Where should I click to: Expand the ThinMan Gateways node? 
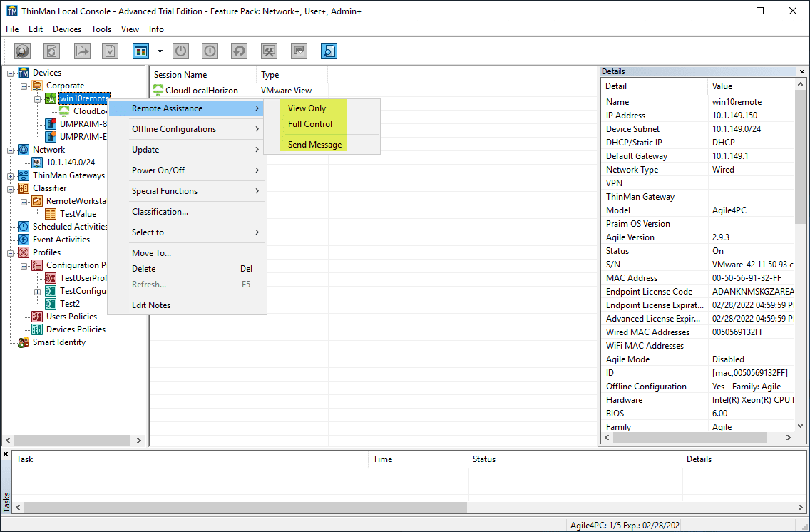[10, 176]
